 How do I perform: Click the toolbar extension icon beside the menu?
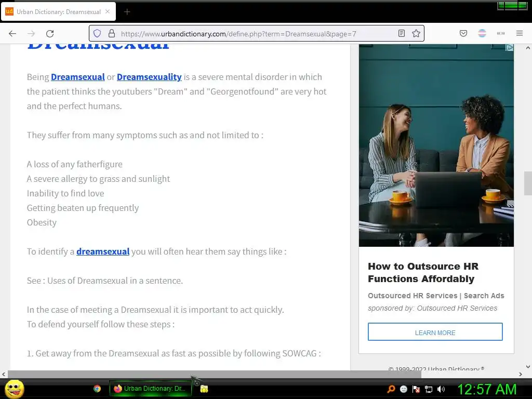click(501, 33)
